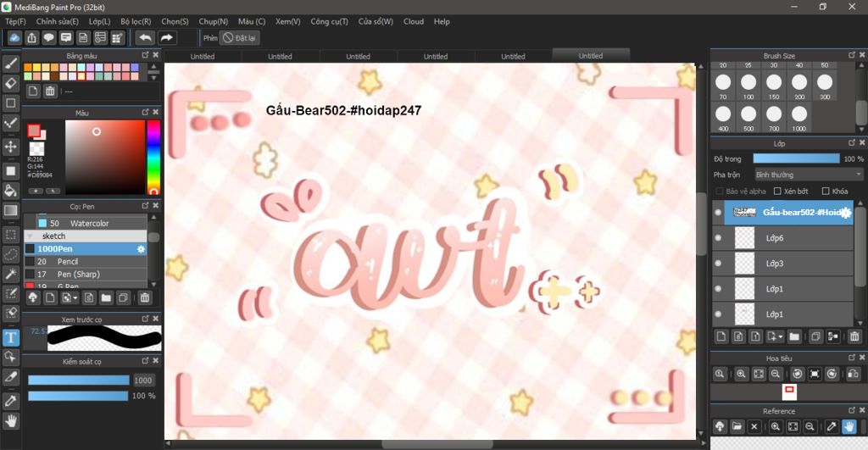Open the Tệp(F) menu
This screenshot has width=868, height=450.
pos(15,21)
